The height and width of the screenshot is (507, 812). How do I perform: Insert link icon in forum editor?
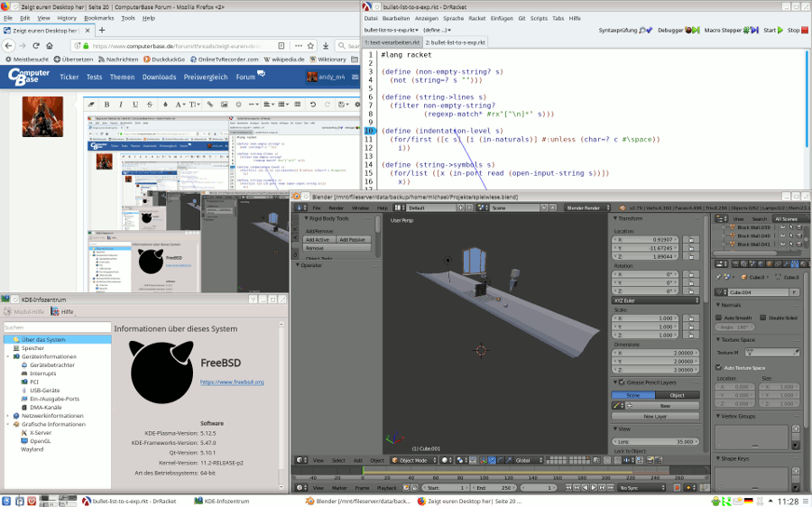tap(209, 104)
